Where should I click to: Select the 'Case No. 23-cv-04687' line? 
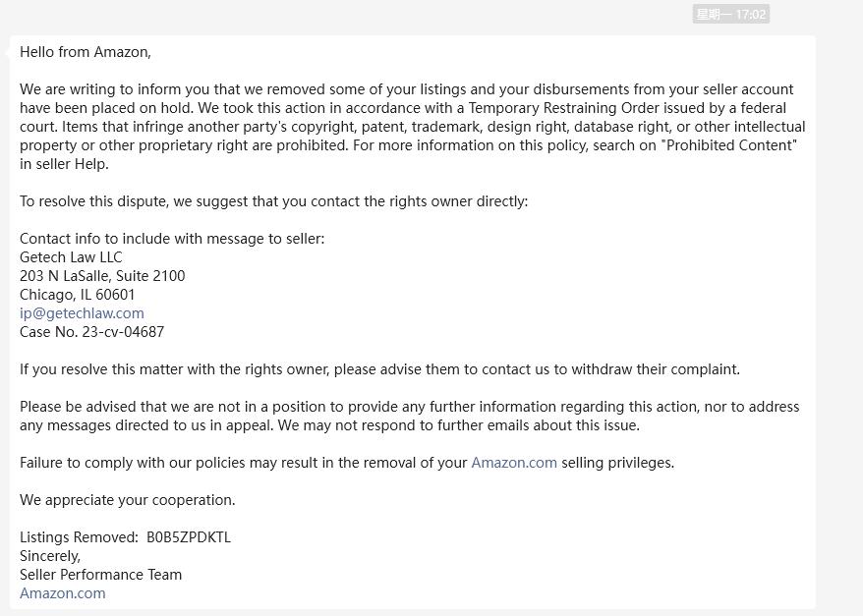pyautogui.click(x=92, y=332)
